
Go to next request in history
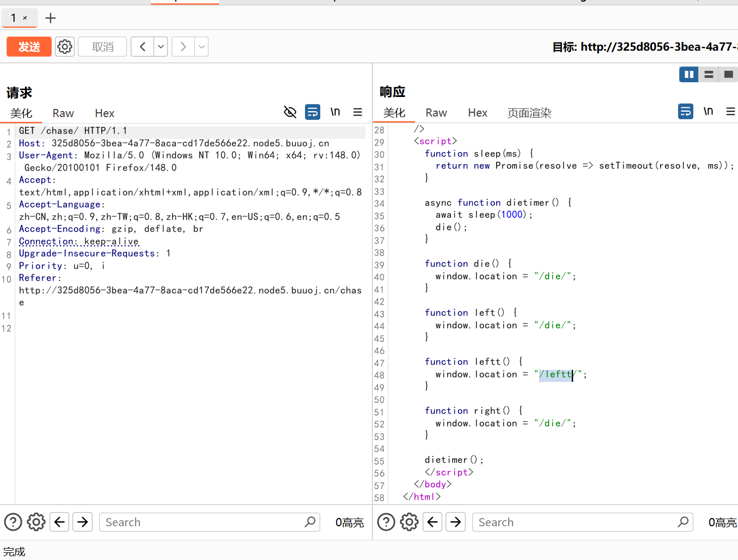183,47
